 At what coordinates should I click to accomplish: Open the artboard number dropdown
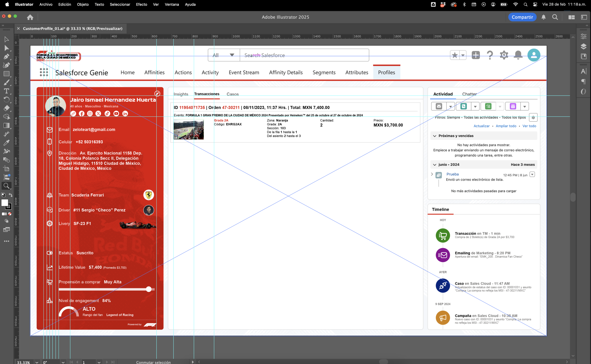(x=99, y=362)
